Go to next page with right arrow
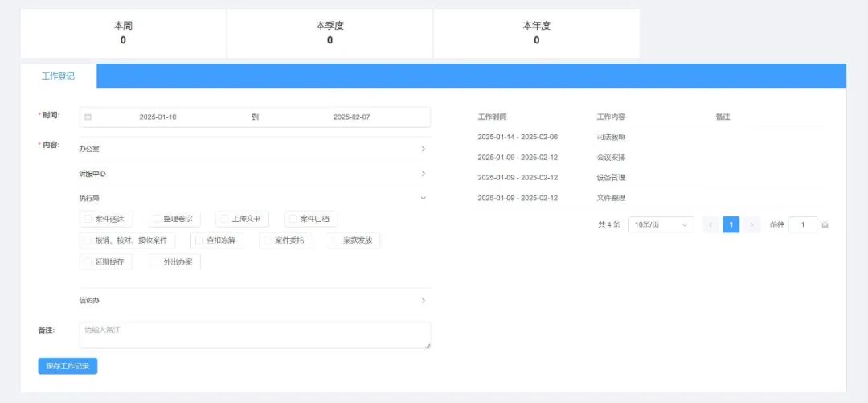The height and width of the screenshot is (403, 868). [751, 225]
